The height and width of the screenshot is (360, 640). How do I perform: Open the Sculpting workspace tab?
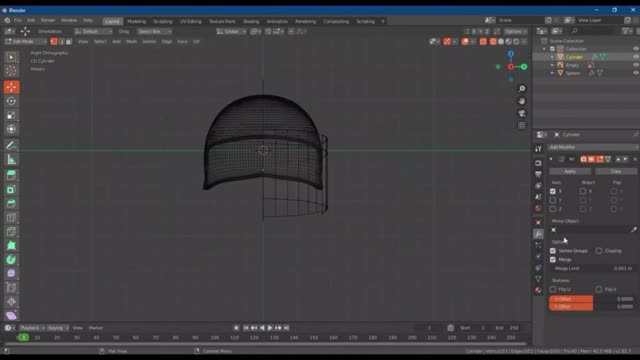[162, 21]
